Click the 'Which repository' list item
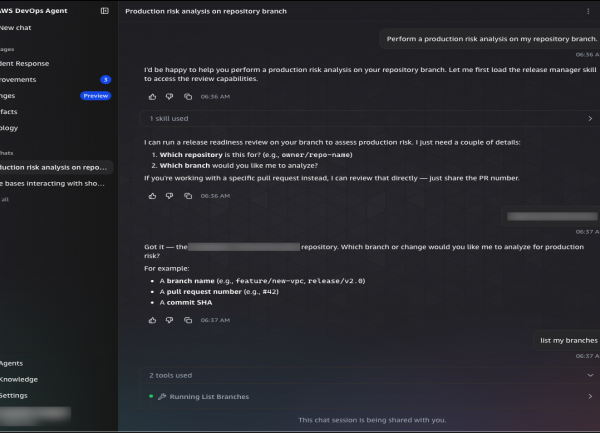The height and width of the screenshot is (433, 600). coord(256,155)
